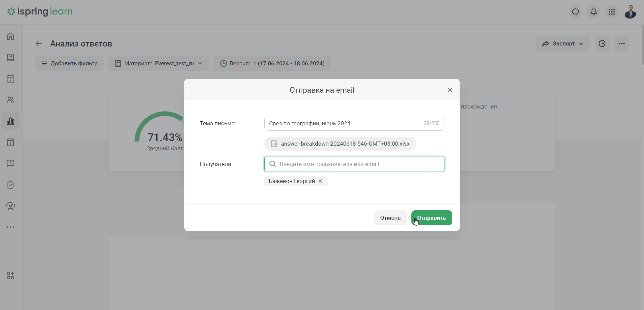Click the answer-breakdown xlsx attachment chip
644x310 pixels.
(x=340, y=144)
